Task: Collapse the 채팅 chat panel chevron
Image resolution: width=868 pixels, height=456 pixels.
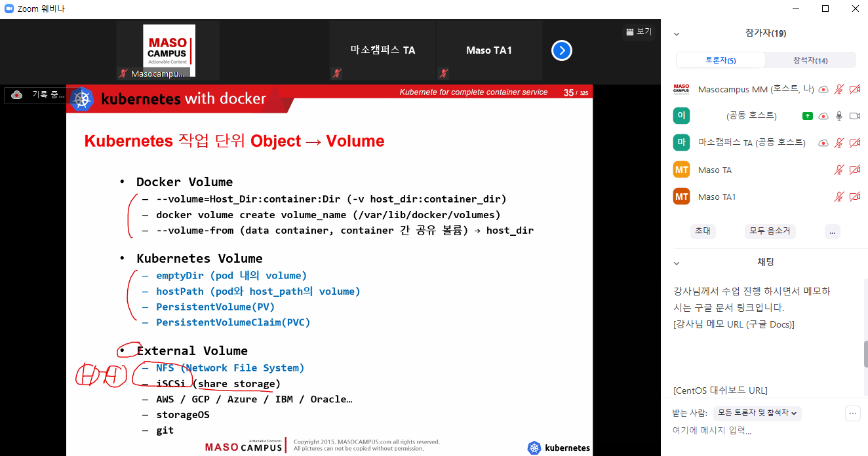Action: pyautogui.click(x=677, y=263)
